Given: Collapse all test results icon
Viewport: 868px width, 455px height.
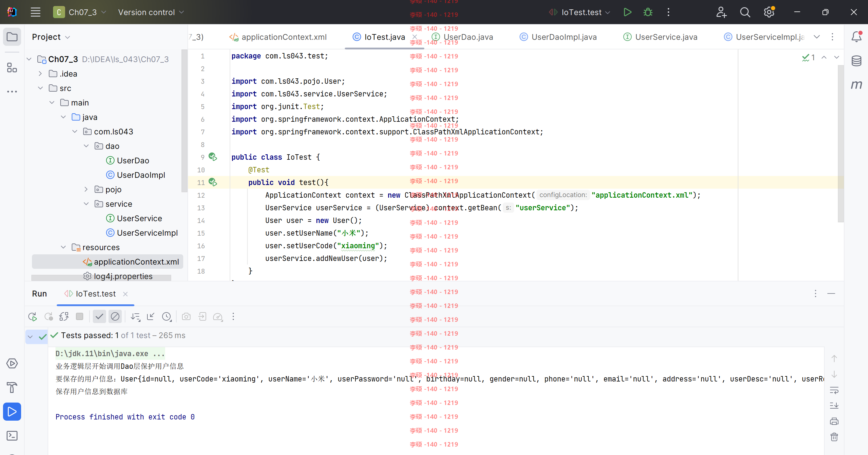Looking at the screenshot, I should [151, 317].
